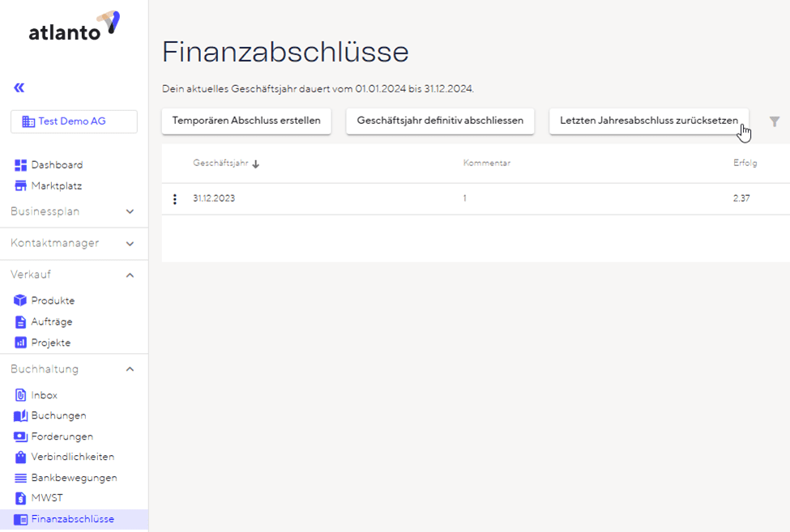Click the Bankbewegungen lines icon

point(21,478)
